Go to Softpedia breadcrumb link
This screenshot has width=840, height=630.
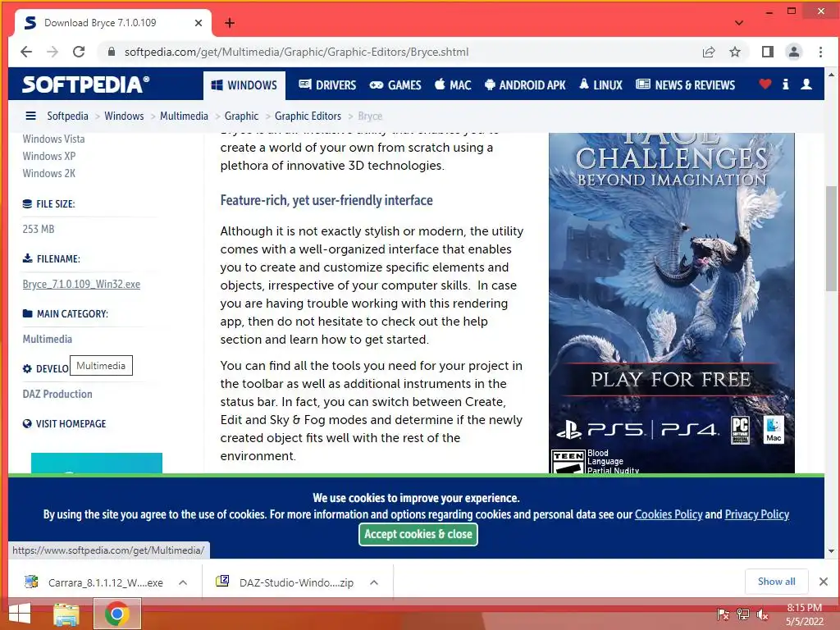click(x=67, y=116)
